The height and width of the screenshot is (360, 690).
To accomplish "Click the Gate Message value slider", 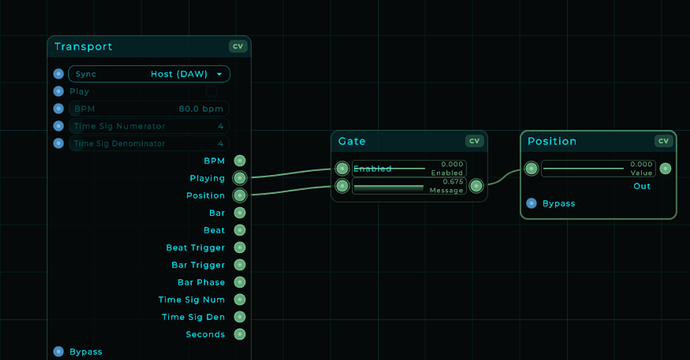I will click(409, 186).
